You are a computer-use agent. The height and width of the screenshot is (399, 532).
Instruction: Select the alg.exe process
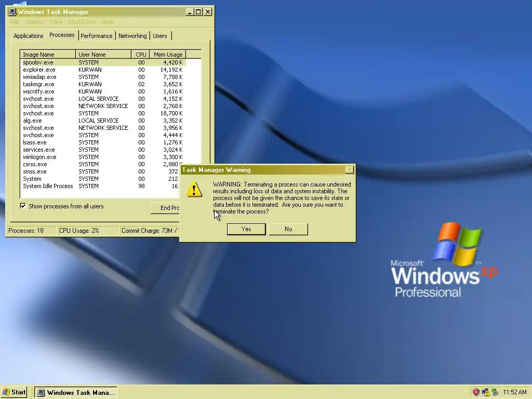pos(103,121)
